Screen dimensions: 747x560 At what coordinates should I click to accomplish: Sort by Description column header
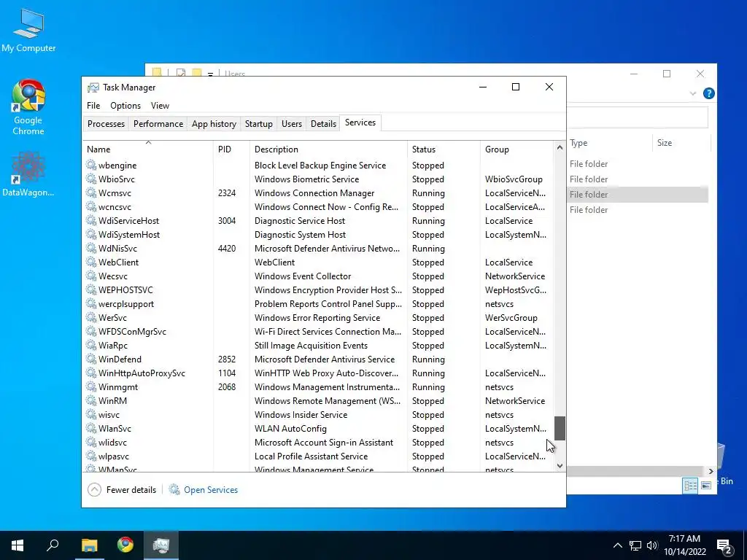[329, 149]
